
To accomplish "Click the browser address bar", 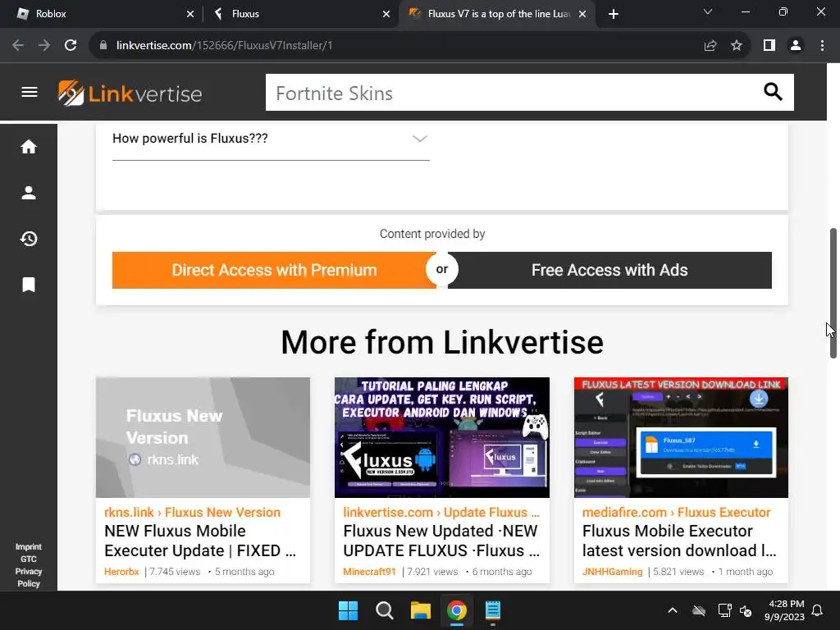I will coord(396,46).
